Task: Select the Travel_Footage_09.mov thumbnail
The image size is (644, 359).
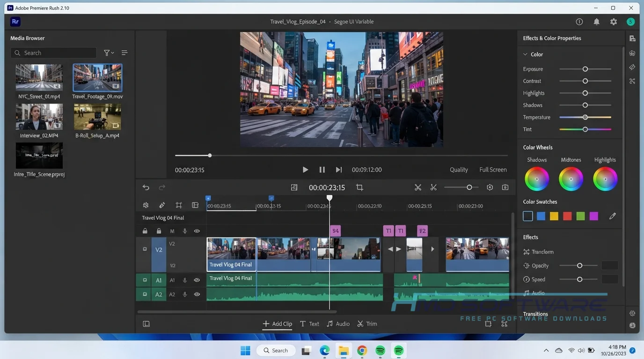Action: 97,78
